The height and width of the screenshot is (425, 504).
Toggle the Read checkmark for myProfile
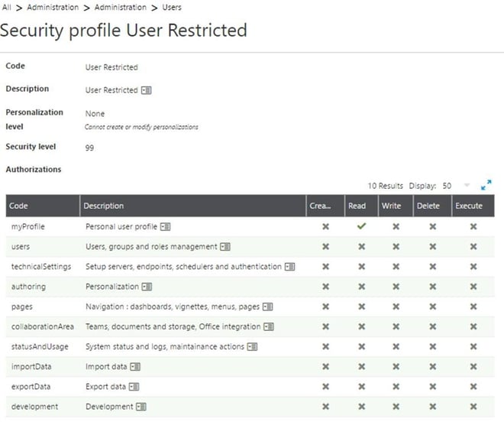(x=362, y=226)
